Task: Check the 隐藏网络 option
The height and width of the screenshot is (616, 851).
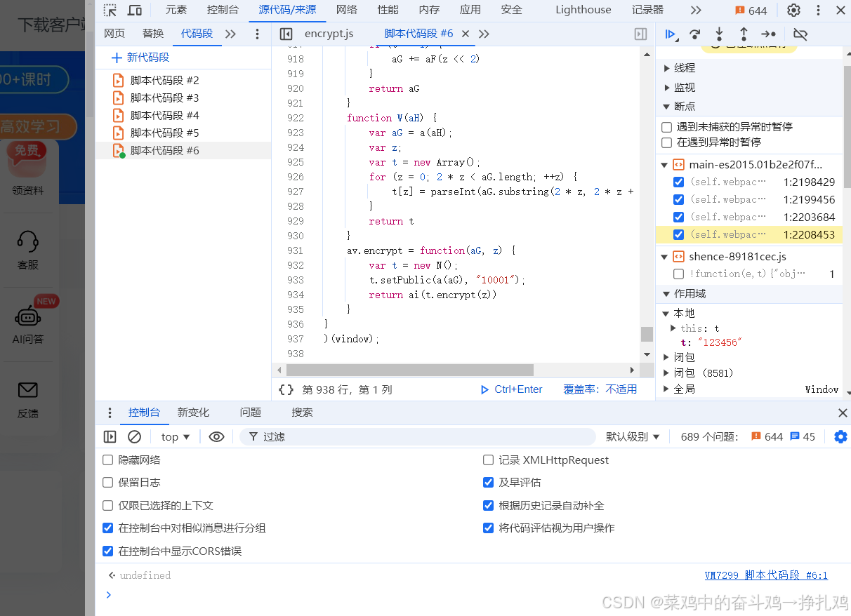Action: (107, 460)
